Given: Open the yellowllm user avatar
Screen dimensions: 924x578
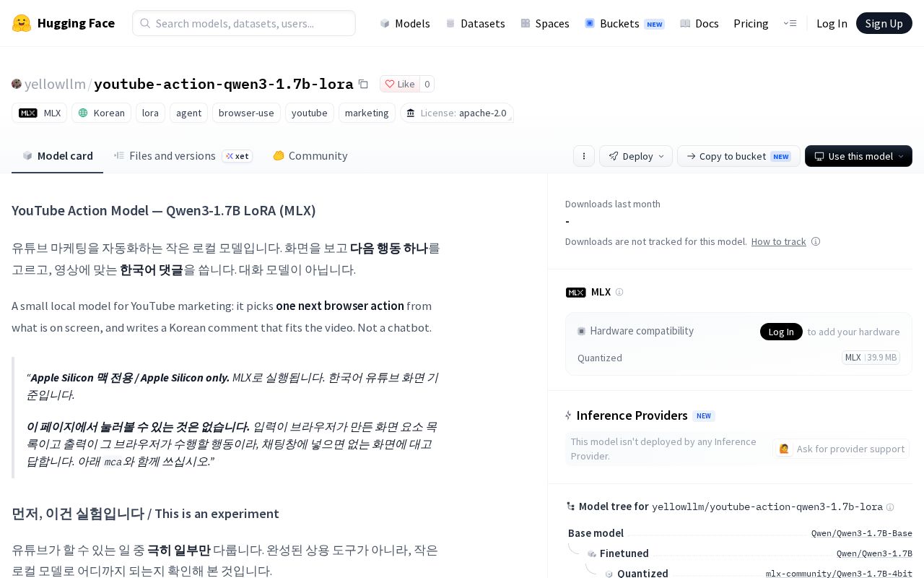Looking at the screenshot, I should point(17,84).
